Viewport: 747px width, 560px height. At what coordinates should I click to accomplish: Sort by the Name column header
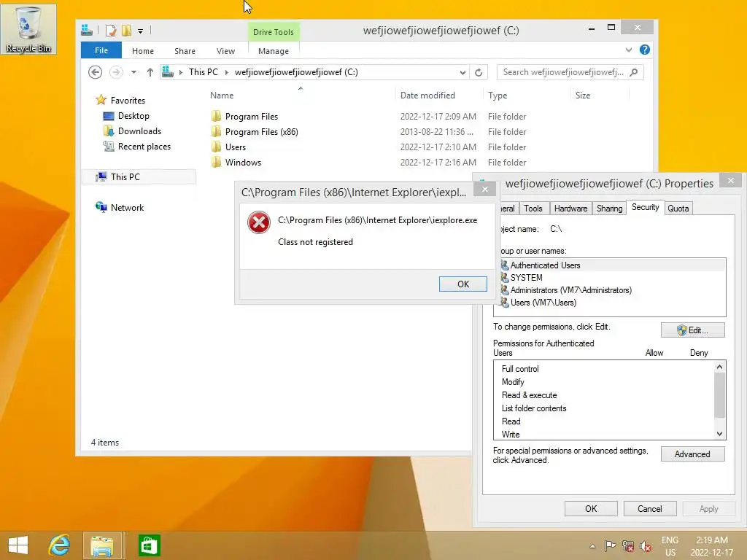(222, 96)
